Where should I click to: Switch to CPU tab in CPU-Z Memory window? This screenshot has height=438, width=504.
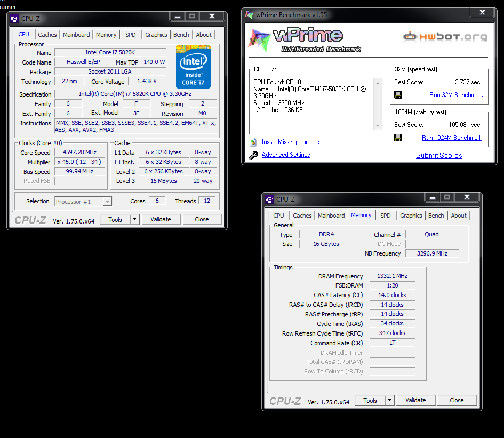tap(279, 216)
